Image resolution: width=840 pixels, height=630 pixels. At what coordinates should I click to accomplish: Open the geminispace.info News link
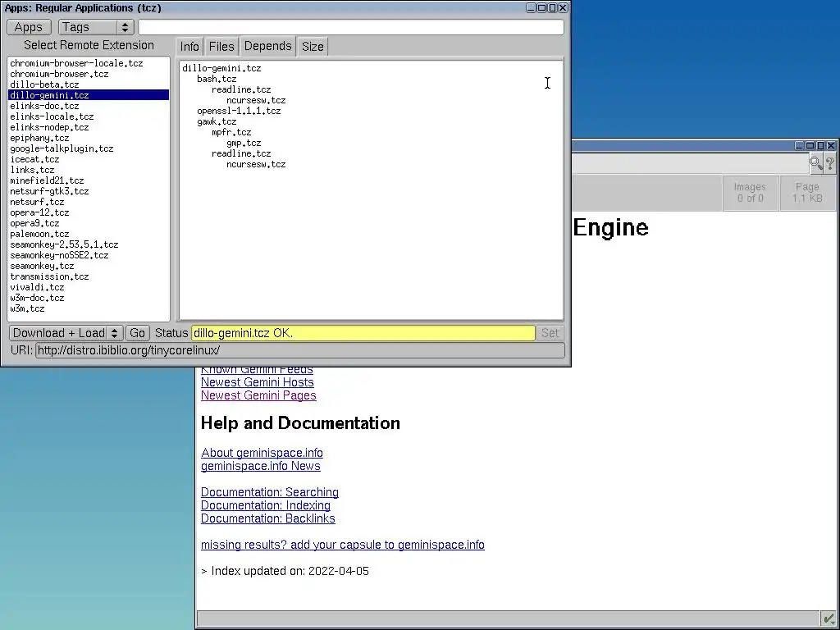click(x=260, y=466)
